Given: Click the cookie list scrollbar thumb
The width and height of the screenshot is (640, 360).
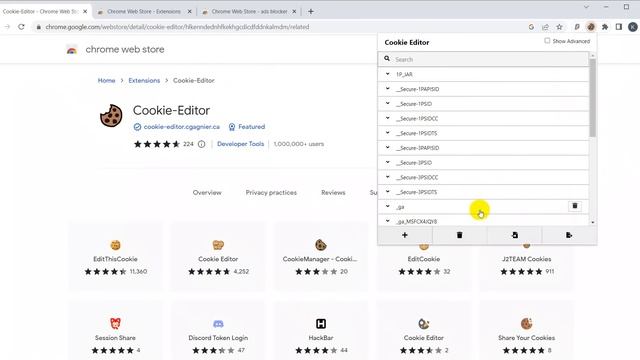Looking at the screenshot, I should pos(593,98).
